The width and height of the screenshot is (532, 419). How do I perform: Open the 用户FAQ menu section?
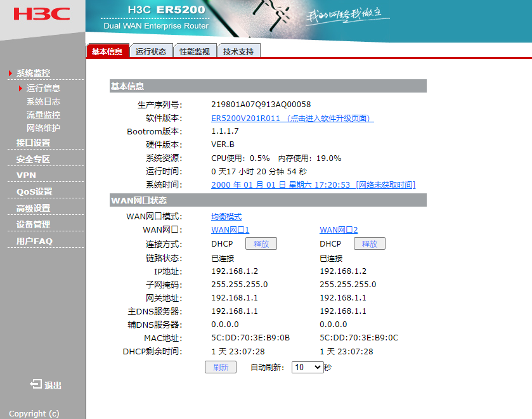coord(34,242)
